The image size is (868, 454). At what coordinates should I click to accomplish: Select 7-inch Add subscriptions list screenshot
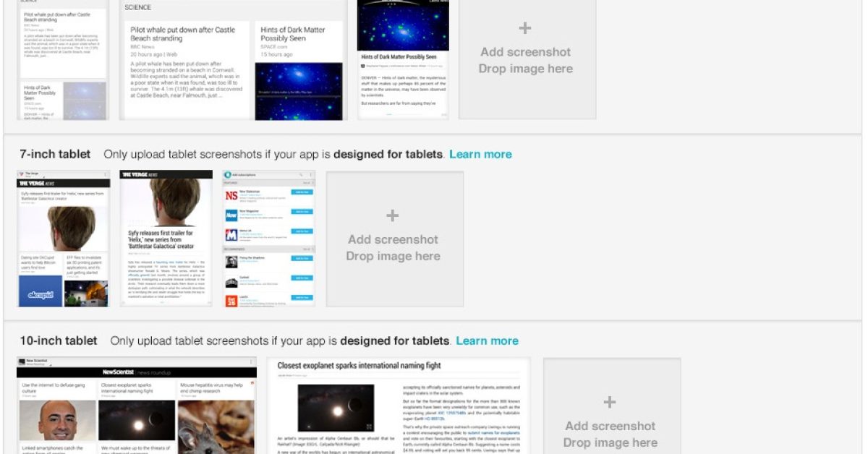pos(269,239)
